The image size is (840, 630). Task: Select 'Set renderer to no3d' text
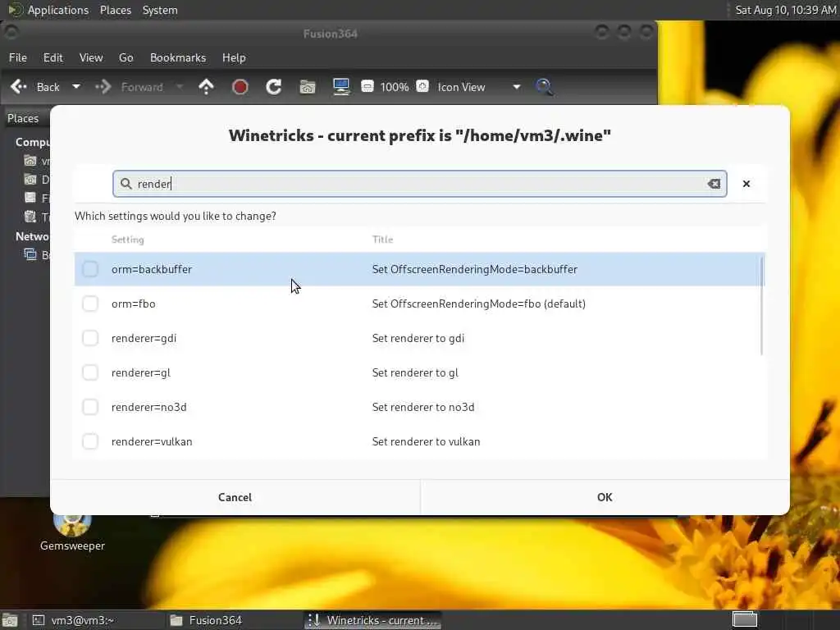tap(423, 407)
